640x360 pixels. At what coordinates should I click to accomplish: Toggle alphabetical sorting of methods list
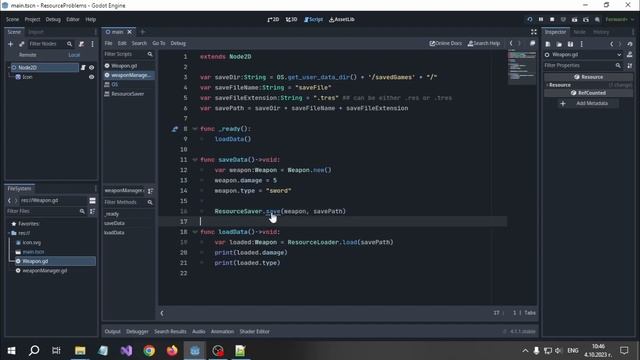(x=150, y=191)
